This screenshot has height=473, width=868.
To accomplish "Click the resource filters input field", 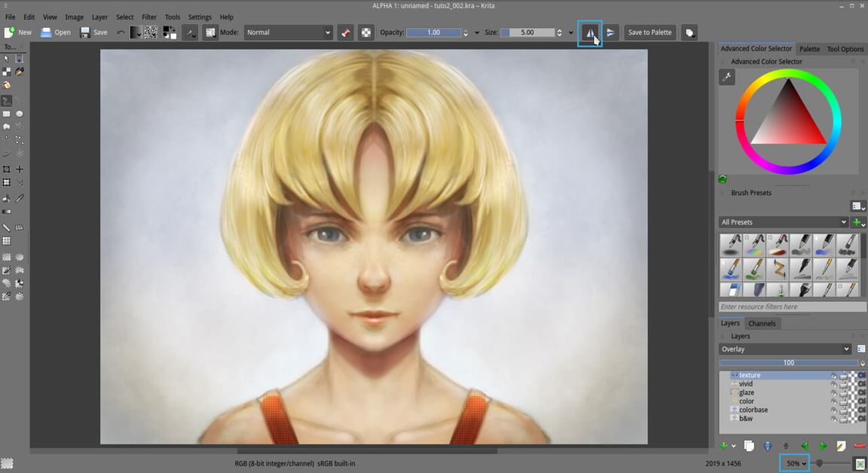I will (x=792, y=307).
